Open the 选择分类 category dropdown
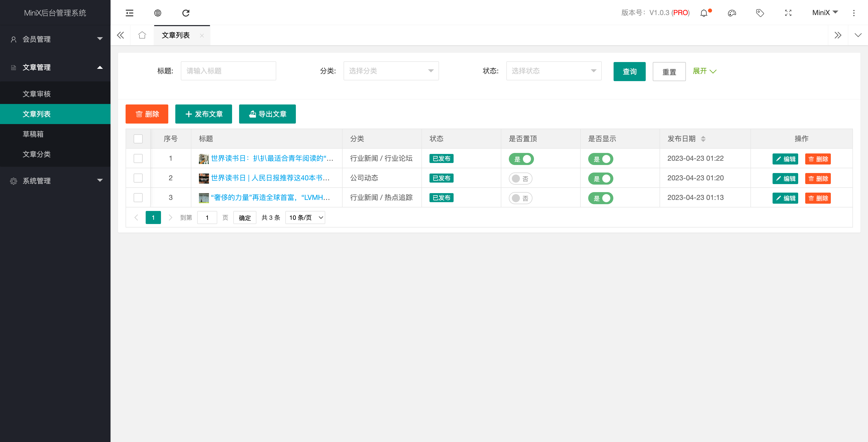868x442 pixels. (x=391, y=71)
